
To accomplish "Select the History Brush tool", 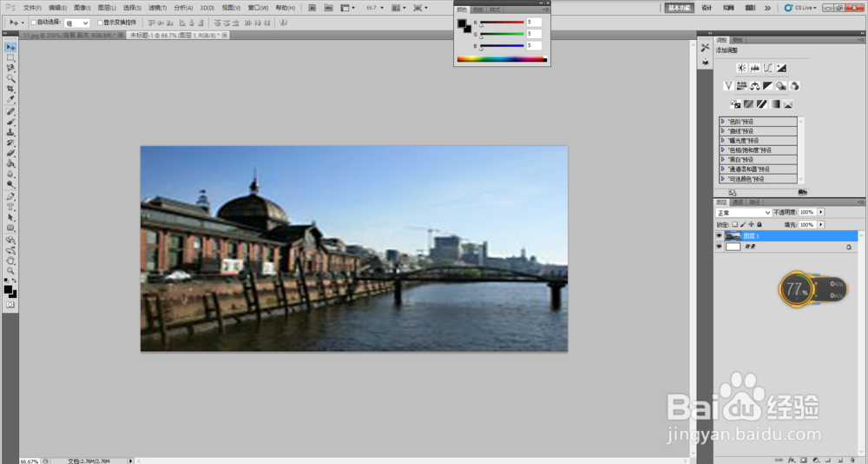I will click(x=10, y=143).
